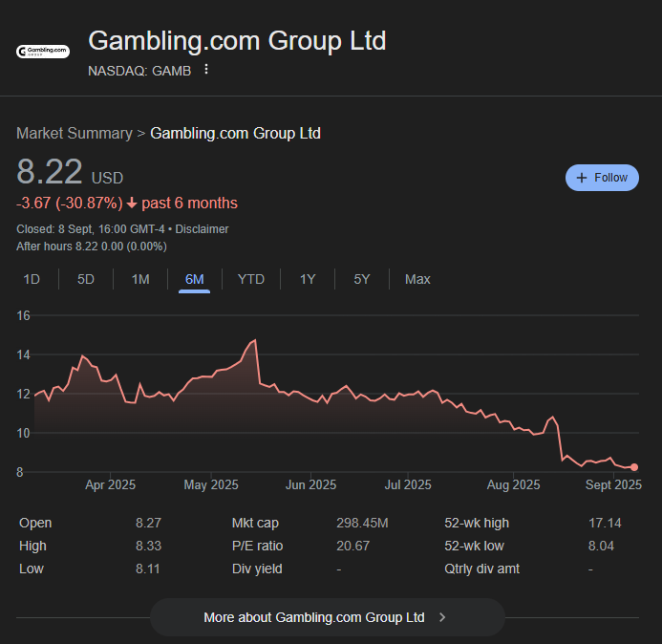The height and width of the screenshot is (644, 662).
Task: Click the Qtrly div amt label
Action: 481,569
